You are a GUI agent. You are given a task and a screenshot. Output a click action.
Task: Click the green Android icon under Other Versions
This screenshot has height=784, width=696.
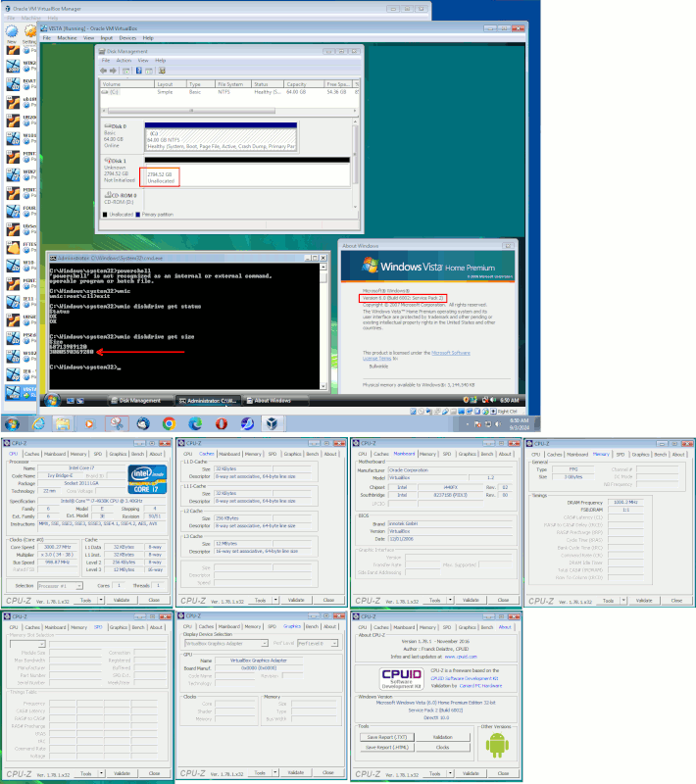click(x=497, y=745)
